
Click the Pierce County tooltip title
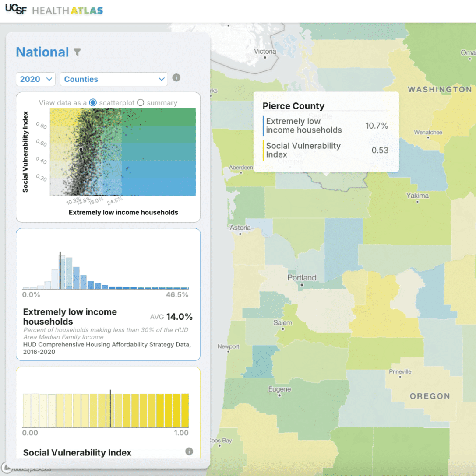pos(293,105)
